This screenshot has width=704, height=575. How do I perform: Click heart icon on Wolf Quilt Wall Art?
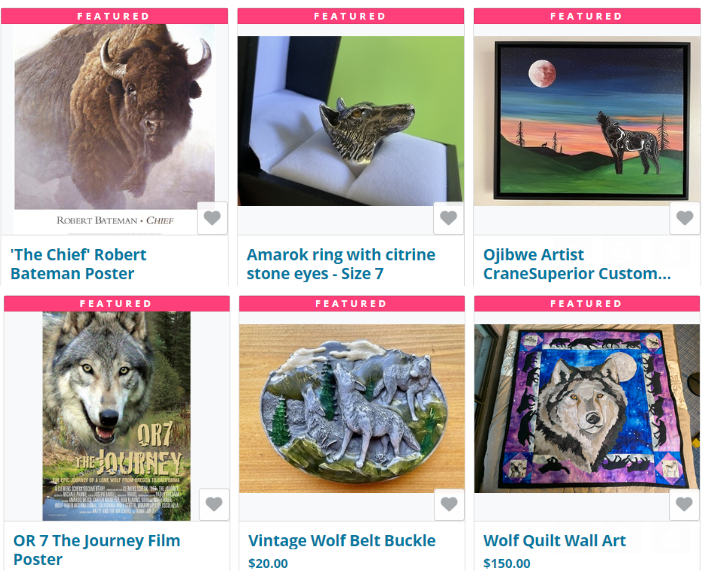(x=684, y=504)
